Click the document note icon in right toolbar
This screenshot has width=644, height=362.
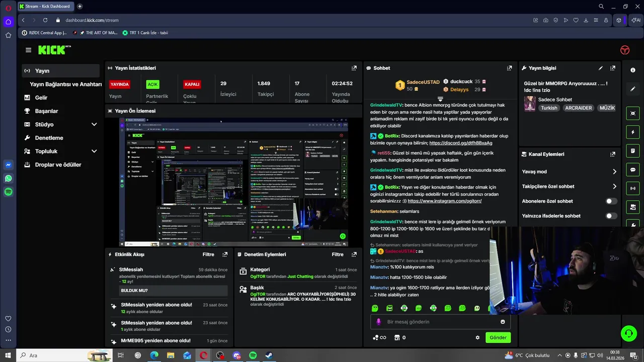pos(633,151)
